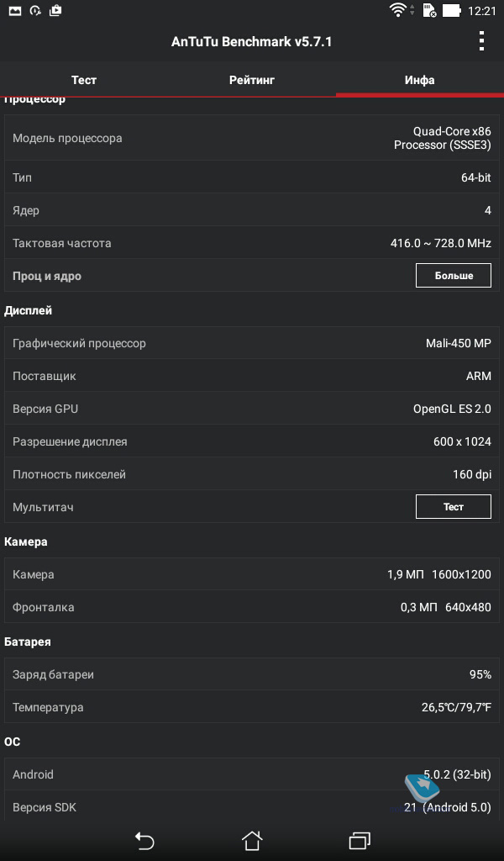504x861 pixels.
Task: Tap the Модель процессора row
Action: [x=252, y=138]
